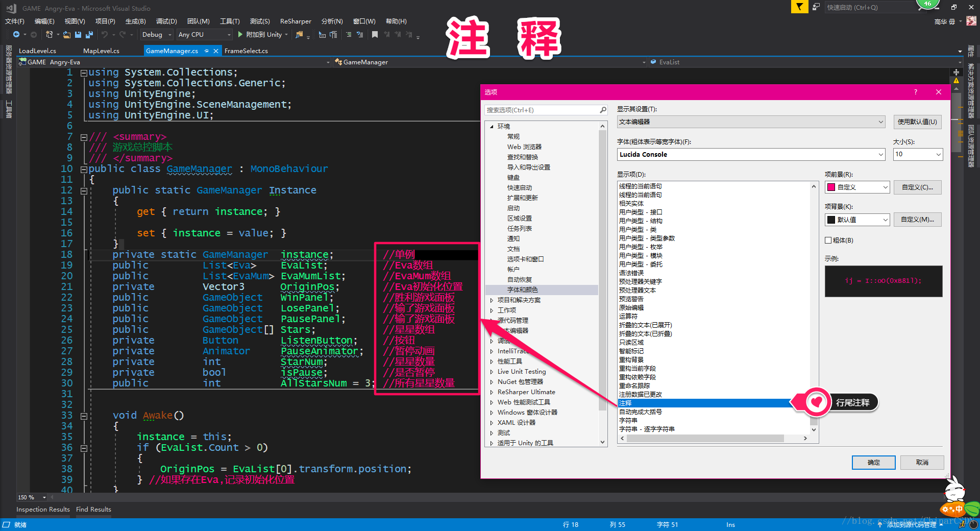Screen dimensions: 980x531
Task: Click the Redo arrow icon
Action: 122,35
